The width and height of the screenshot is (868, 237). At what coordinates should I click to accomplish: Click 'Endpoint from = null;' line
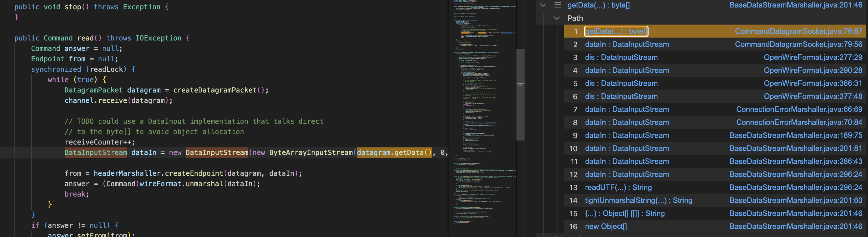(x=75, y=59)
